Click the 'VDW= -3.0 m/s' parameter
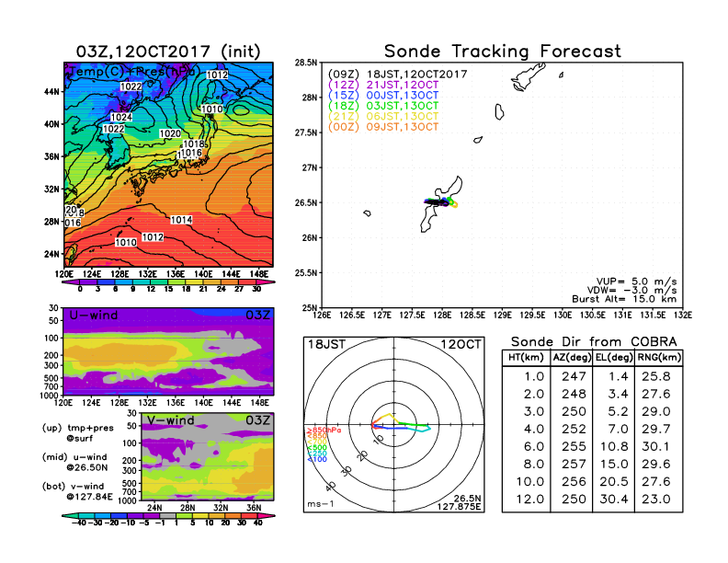728x563 pixels. (631, 290)
